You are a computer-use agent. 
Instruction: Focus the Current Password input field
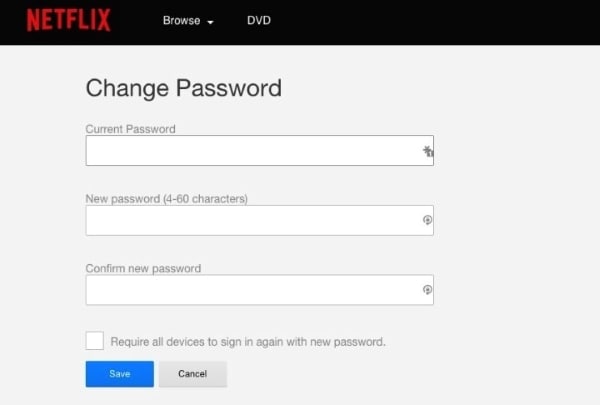[x=250, y=151]
